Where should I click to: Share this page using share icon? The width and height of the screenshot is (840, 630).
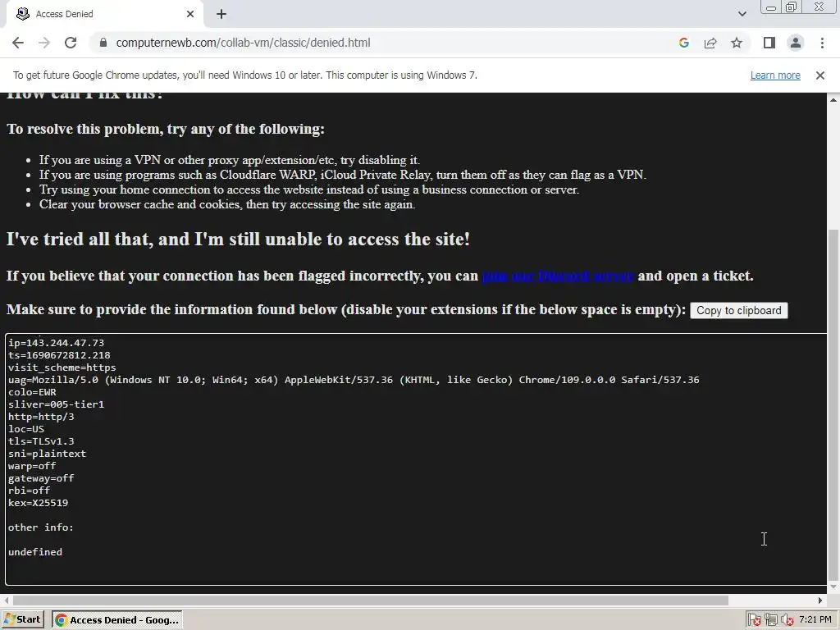point(710,43)
